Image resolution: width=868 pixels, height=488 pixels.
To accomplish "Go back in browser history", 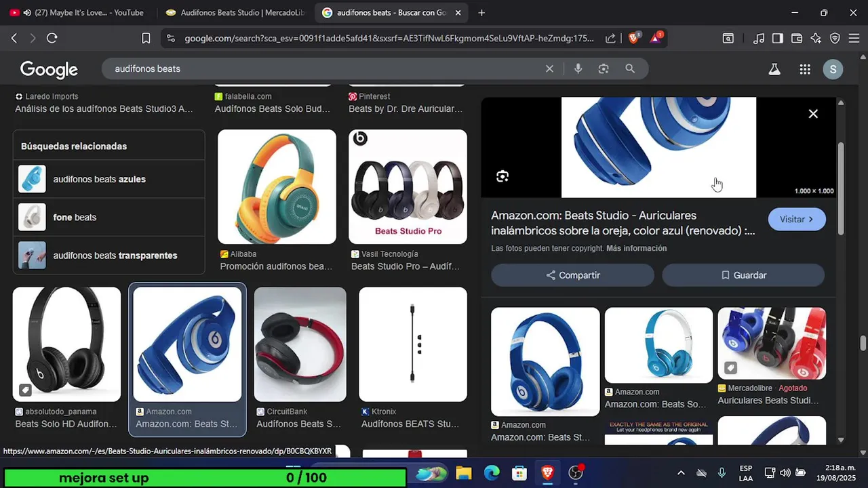I will 14,39.
